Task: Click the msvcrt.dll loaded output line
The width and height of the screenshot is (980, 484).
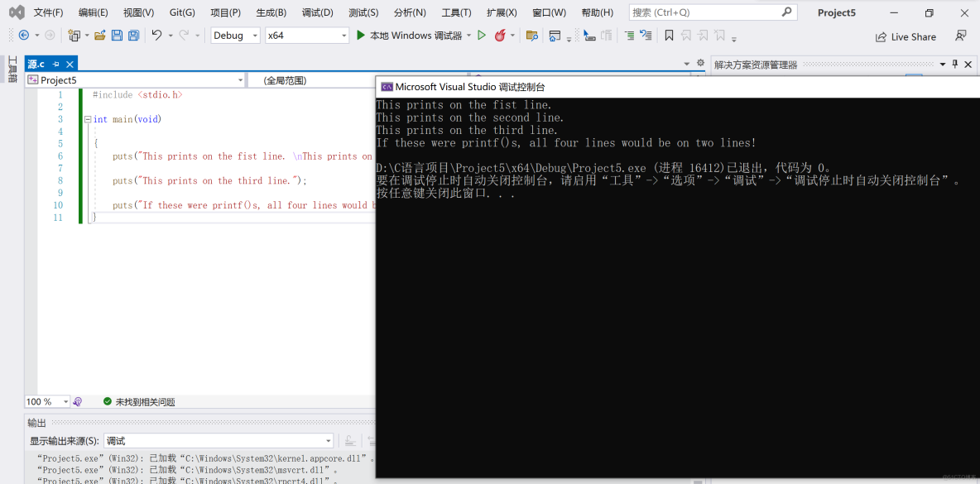Action: pyautogui.click(x=188, y=469)
